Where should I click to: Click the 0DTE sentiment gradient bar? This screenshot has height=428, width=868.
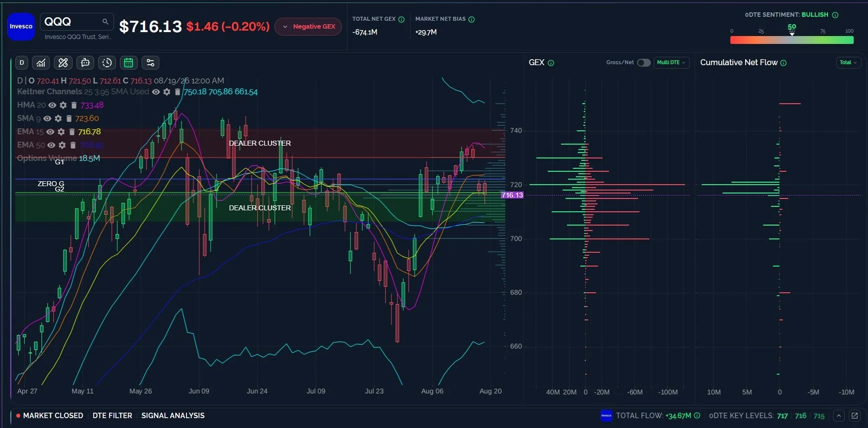792,40
